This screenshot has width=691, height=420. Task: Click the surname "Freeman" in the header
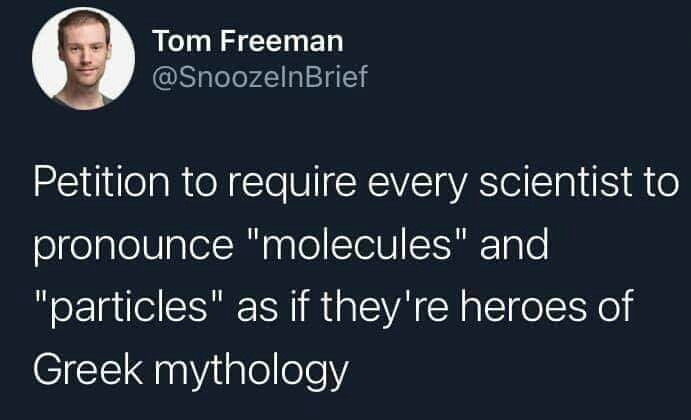[282, 41]
